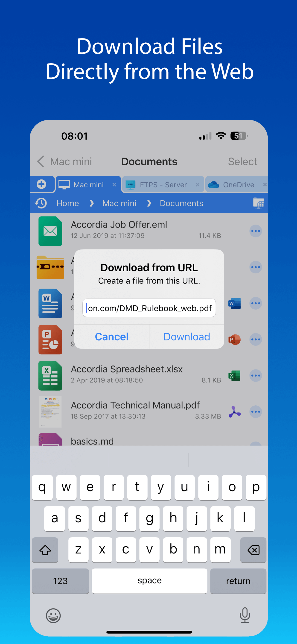This screenshot has height=644, width=297.
Task: Close the Mac mini tab
Action: coord(114,184)
